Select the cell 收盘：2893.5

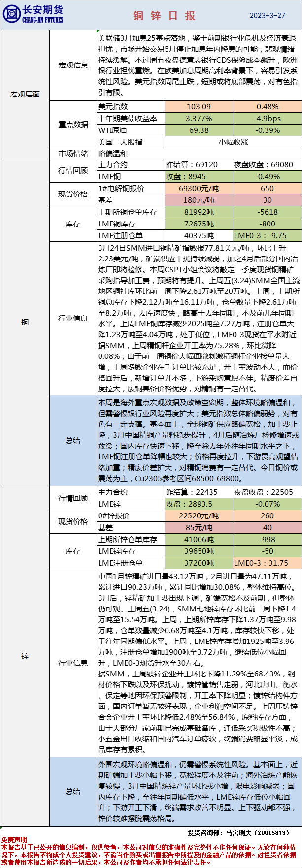click(x=199, y=504)
